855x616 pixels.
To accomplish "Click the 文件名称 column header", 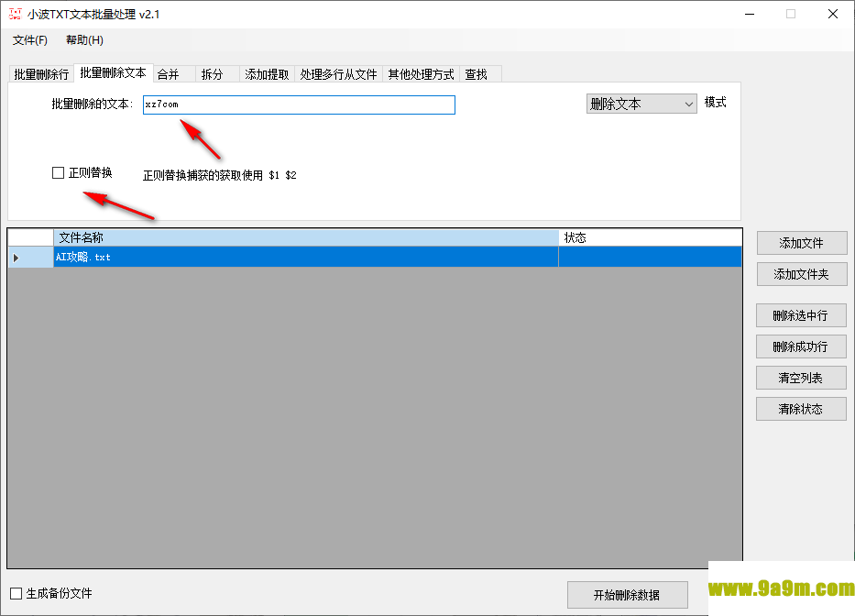I will point(306,238).
